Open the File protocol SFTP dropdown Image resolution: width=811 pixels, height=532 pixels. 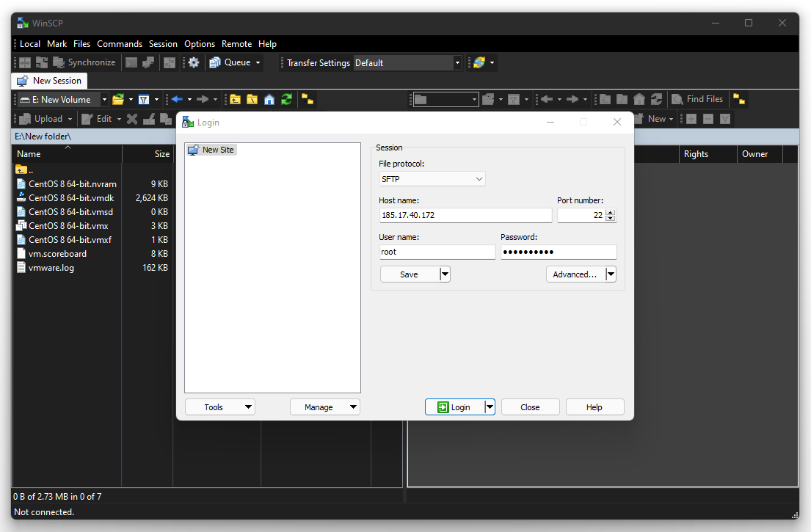(432, 179)
